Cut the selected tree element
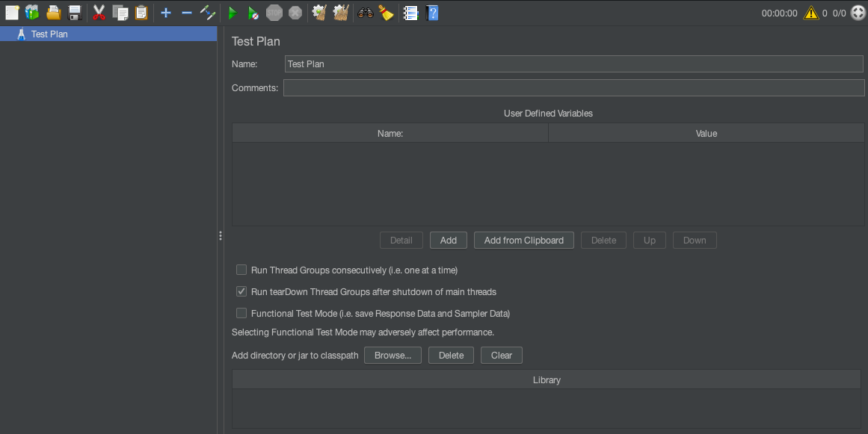This screenshot has width=868, height=434. pos(98,13)
